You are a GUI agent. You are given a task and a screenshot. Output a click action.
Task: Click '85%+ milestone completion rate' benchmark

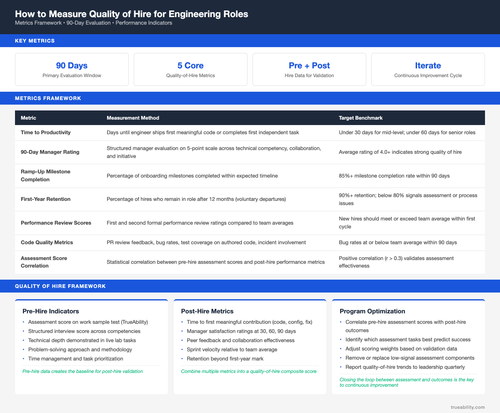click(x=394, y=176)
